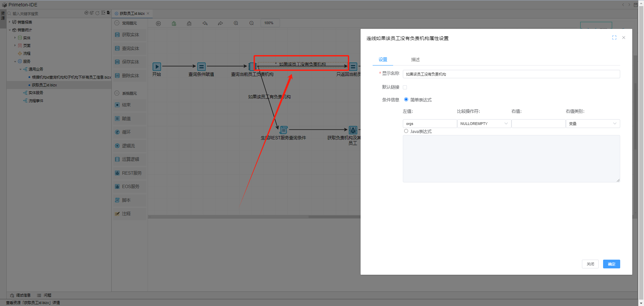Switch to the 描述 tab
This screenshot has width=644, height=306.
coord(415,59)
